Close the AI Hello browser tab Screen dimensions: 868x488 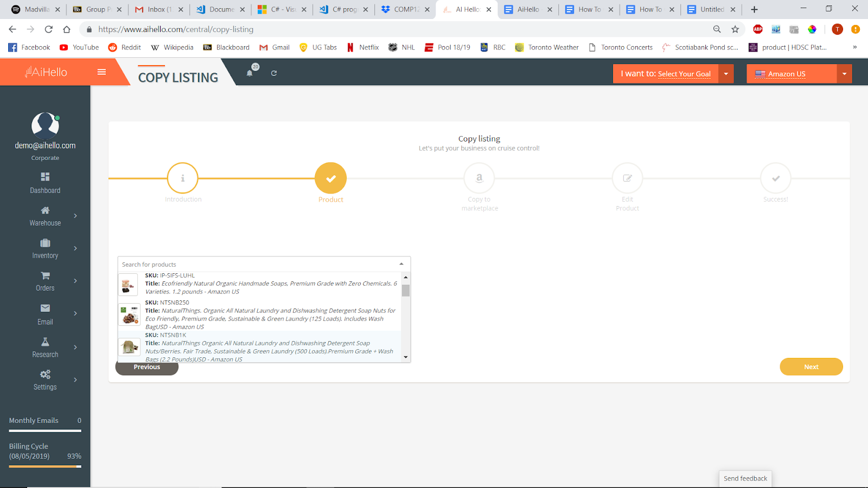pyautogui.click(x=489, y=9)
